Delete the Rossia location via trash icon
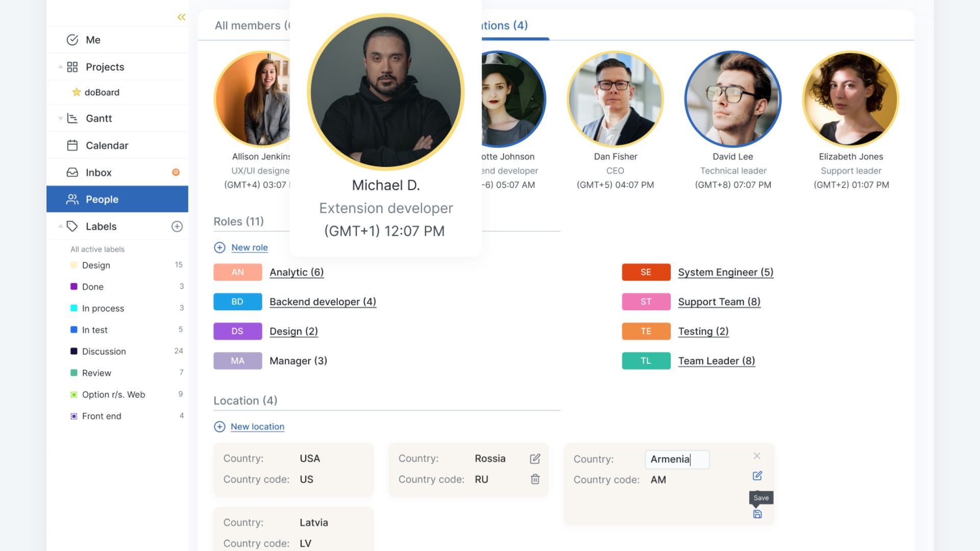The image size is (980, 551). pyautogui.click(x=534, y=479)
